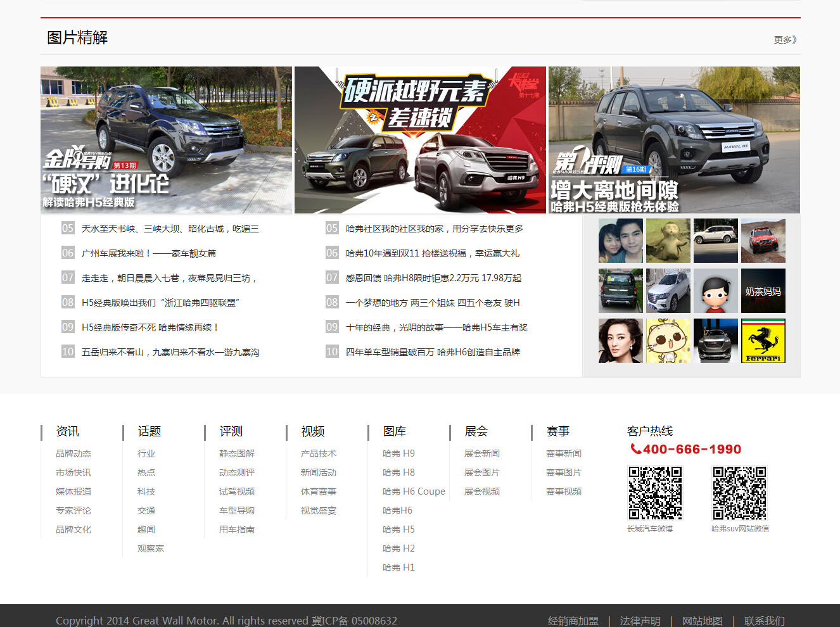Viewport: 840px width, 627px height.
Task: Open 市场快讯 footer link
Action: pyautogui.click(x=73, y=472)
